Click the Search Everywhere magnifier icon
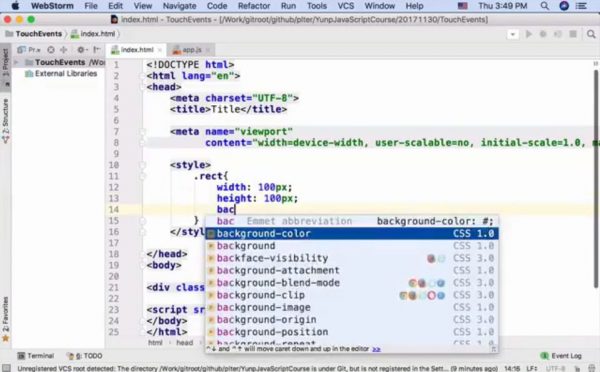Screen dimensions: 600x372 tap(591, 34)
